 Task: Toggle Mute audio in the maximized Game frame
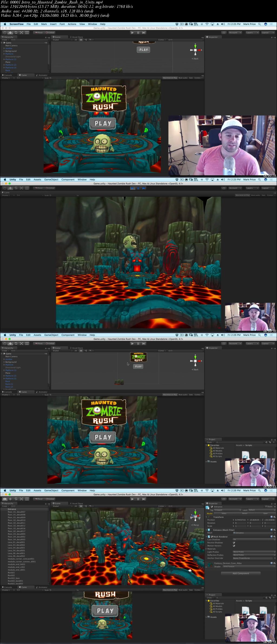255,195
